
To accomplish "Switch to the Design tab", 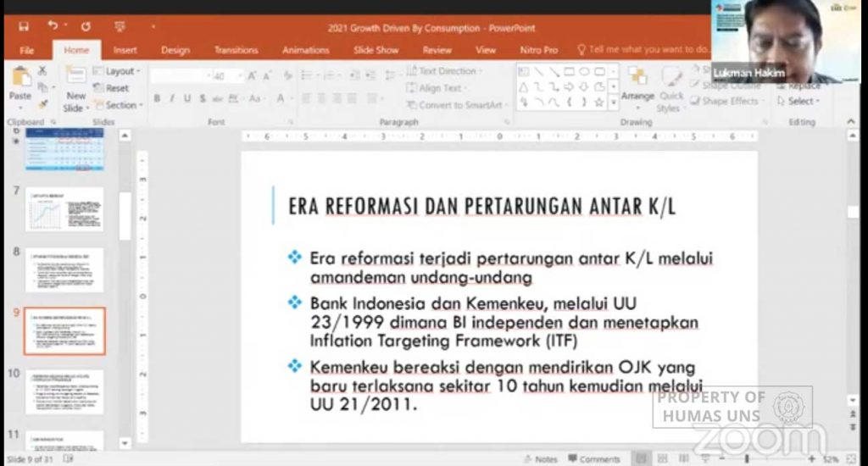I will 175,50.
